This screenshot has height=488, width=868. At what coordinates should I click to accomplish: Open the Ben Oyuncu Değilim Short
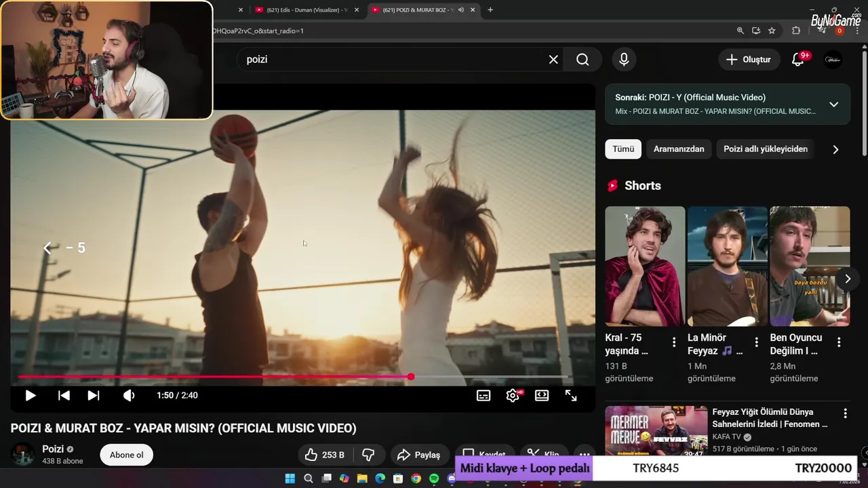(810, 266)
